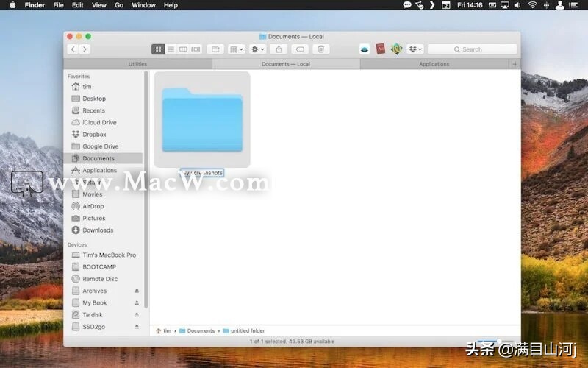Select the blue folder icon
The width and height of the screenshot is (588, 368).
pyautogui.click(x=202, y=119)
